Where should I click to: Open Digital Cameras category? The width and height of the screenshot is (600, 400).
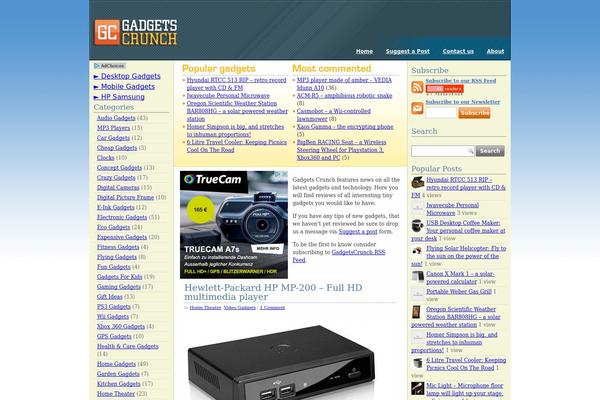pyautogui.click(x=118, y=188)
